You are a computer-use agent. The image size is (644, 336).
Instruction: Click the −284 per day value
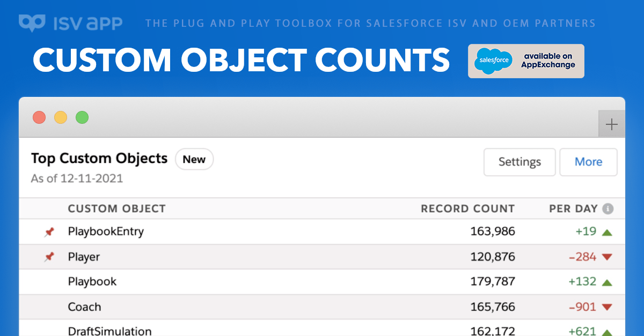click(583, 257)
